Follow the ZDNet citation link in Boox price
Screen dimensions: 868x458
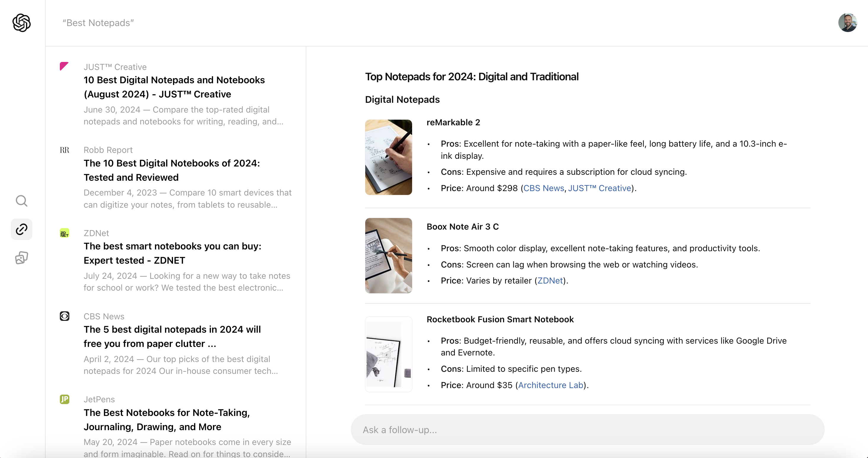550,280
